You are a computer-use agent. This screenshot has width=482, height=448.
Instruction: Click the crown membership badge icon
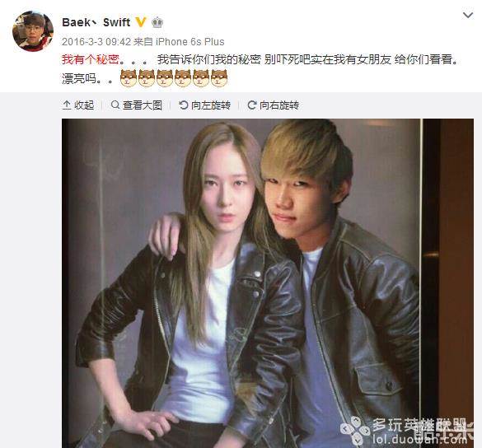157,22
